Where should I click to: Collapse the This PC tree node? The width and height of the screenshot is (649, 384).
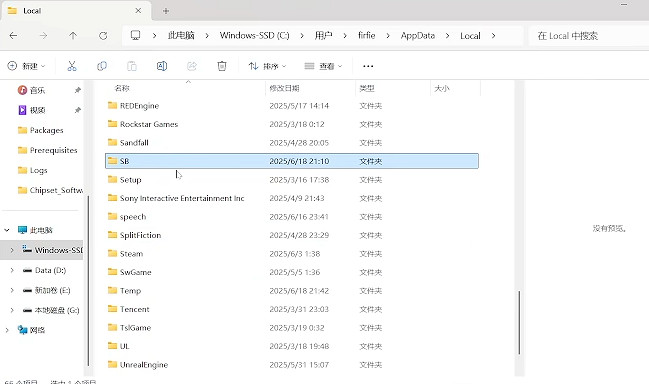click(7, 230)
